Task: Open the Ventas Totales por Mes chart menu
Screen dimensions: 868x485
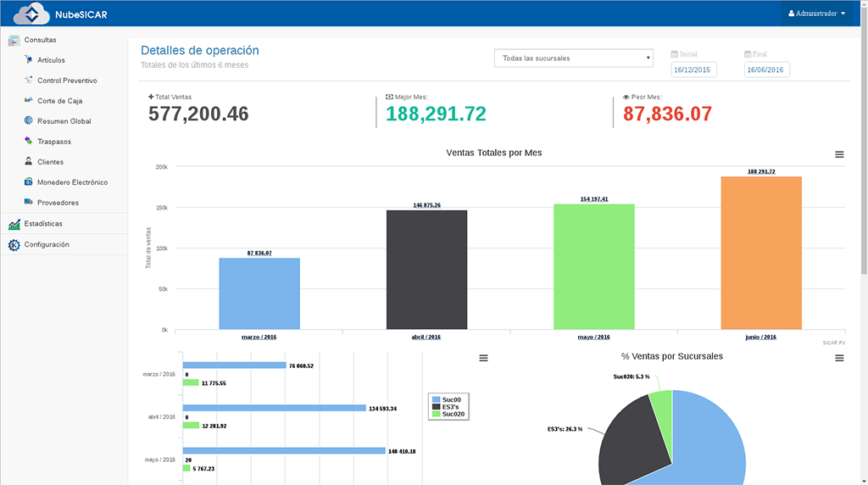Action: coord(839,154)
